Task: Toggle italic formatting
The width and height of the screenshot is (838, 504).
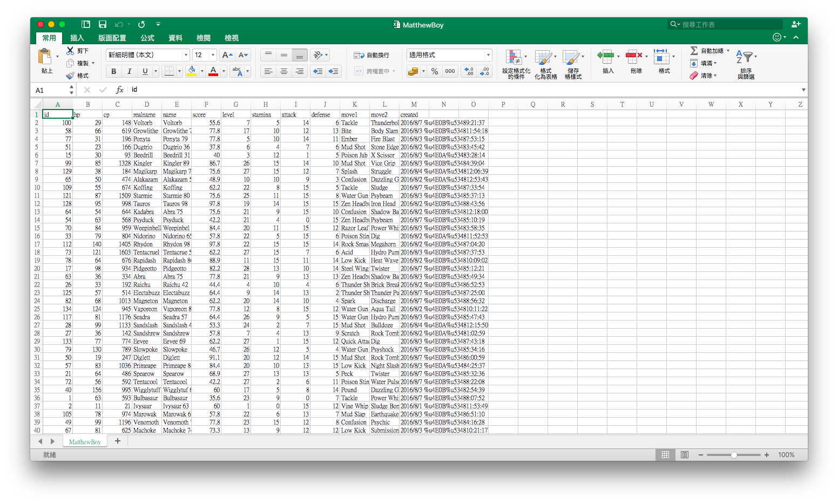Action: tap(129, 71)
